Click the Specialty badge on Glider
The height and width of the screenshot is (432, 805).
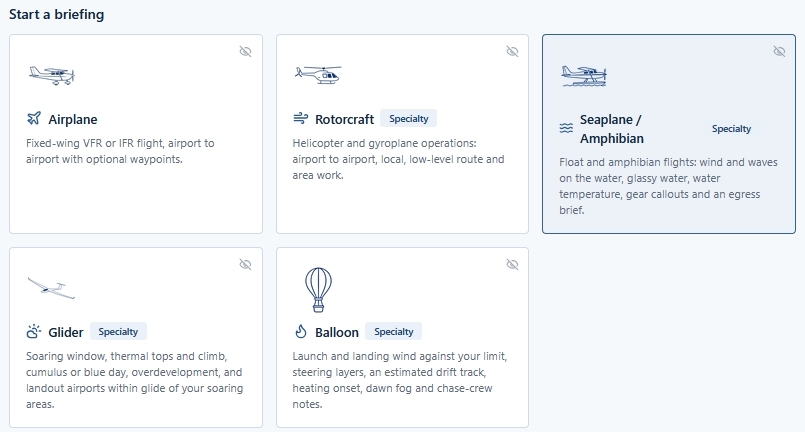pos(118,331)
